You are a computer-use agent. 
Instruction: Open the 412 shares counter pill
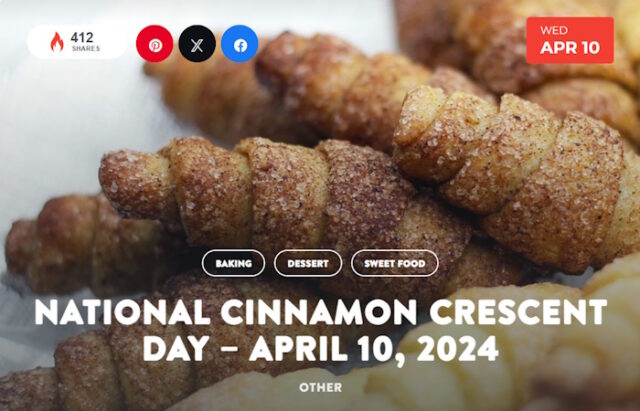click(x=78, y=42)
